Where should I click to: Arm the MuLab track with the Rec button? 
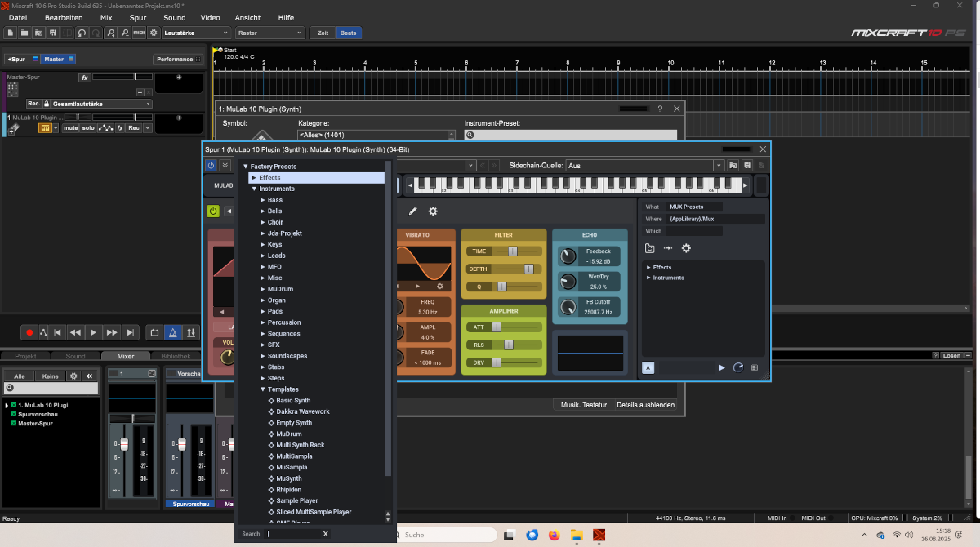point(135,128)
